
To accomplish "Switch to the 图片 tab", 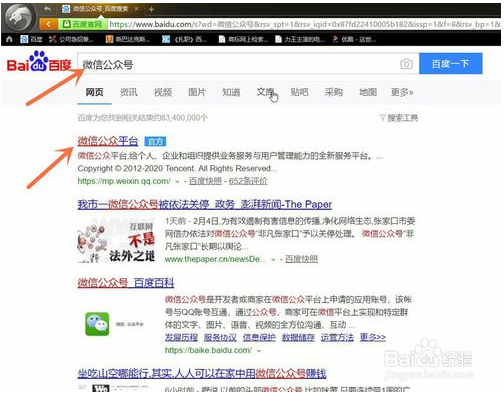I will [x=197, y=92].
